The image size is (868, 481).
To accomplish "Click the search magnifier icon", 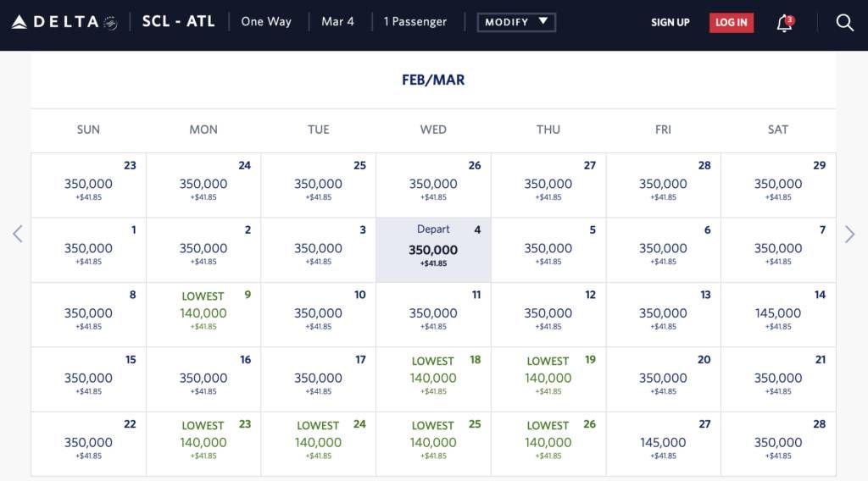I will [x=844, y=23].
